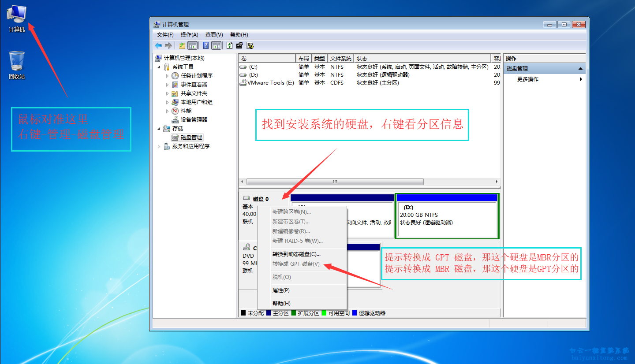This screenshot has width=635, height=364.
Task: Click the Back arrow toolbar icon
Action: (158, 45)
